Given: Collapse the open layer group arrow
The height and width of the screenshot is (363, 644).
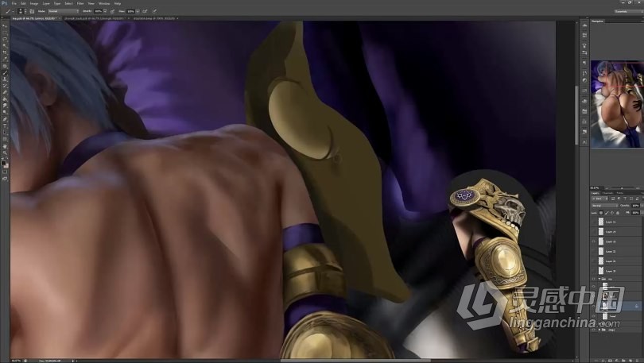Looking at the screenshot, I should [599, 279].
